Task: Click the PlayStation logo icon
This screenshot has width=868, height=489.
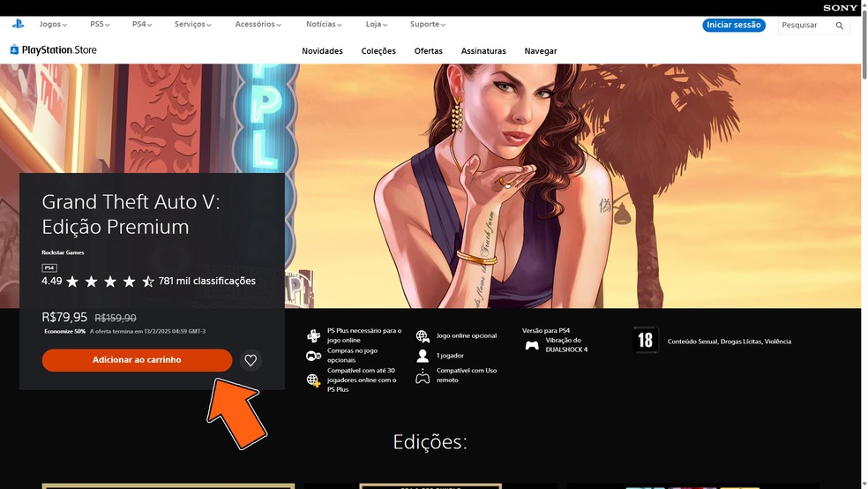Action: (x=18, y=24)
